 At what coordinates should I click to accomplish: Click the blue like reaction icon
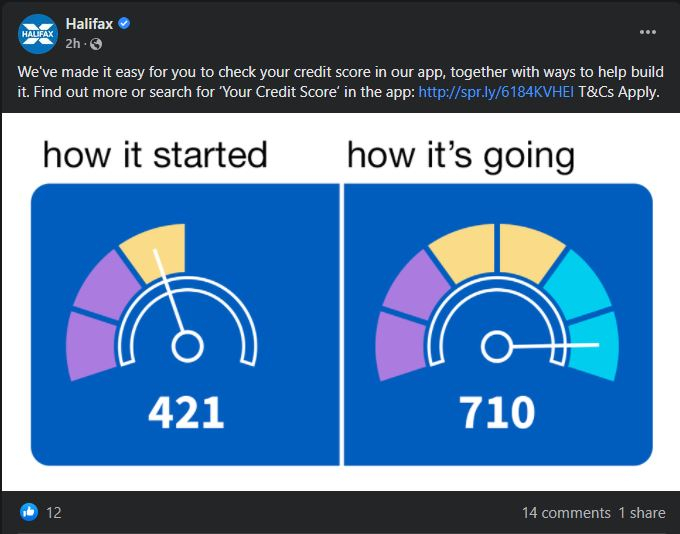[29, 512]
